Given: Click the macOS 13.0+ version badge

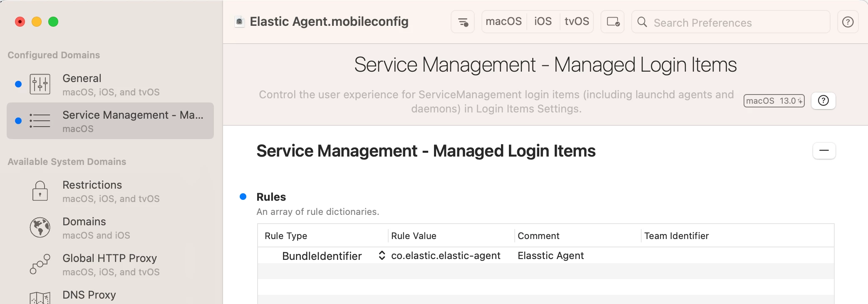Looking at the screenshot, I should [774, 101].
